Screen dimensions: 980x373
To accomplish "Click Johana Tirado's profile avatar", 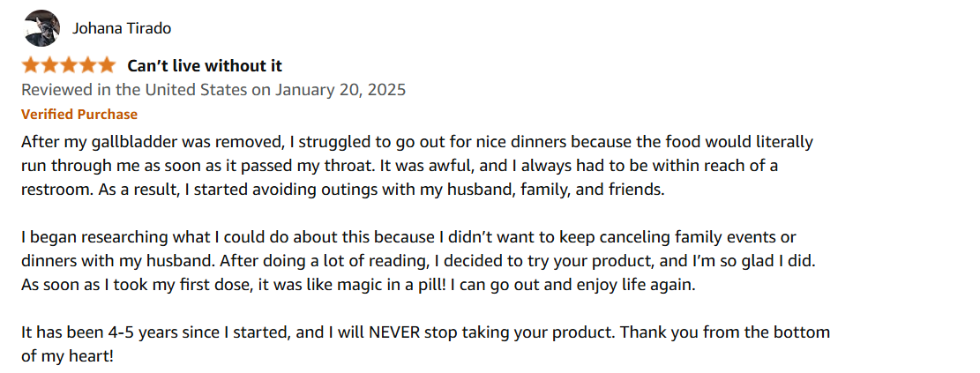I will pos(41,28).
